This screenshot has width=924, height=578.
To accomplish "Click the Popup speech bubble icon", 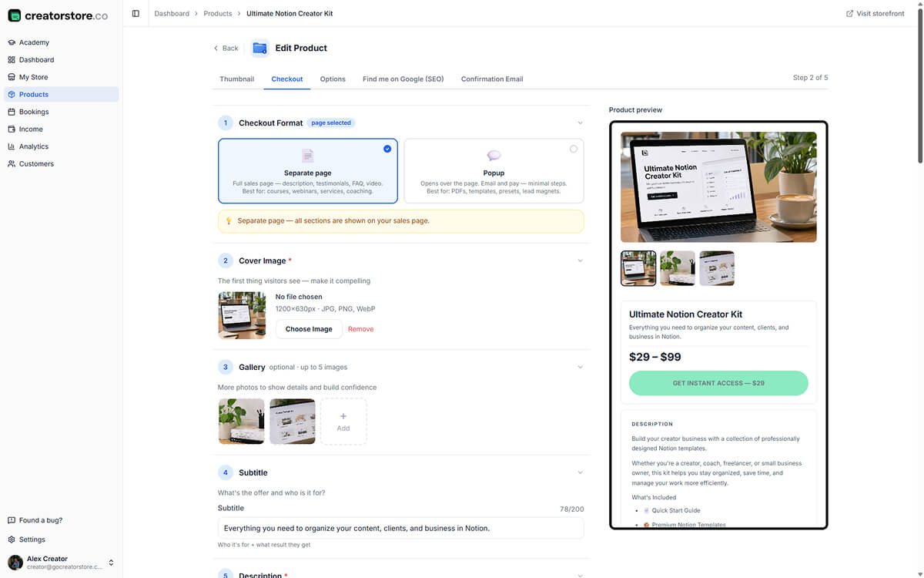I will pos(494,156).
